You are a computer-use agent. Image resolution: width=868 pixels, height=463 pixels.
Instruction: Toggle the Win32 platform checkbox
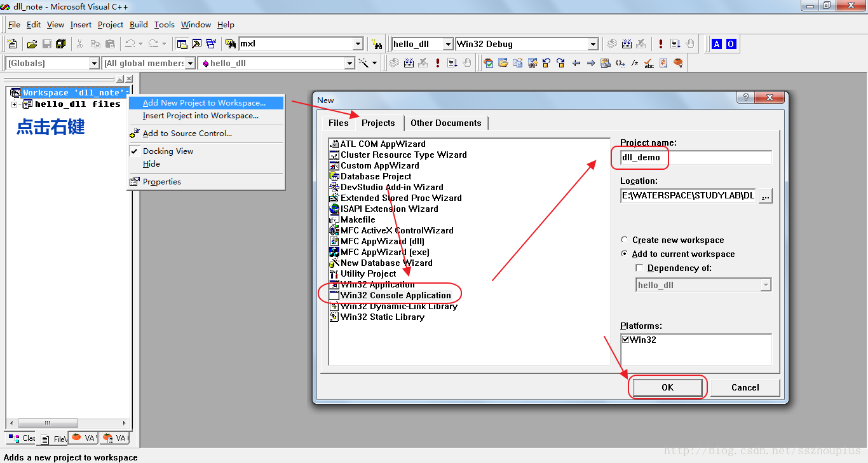pyautogui.click(x=626, y=340)
